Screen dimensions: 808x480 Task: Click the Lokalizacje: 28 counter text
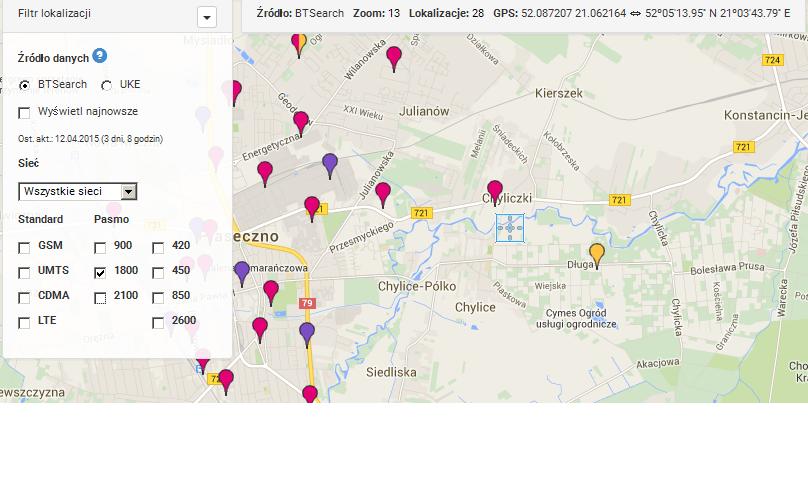point(446,13)
